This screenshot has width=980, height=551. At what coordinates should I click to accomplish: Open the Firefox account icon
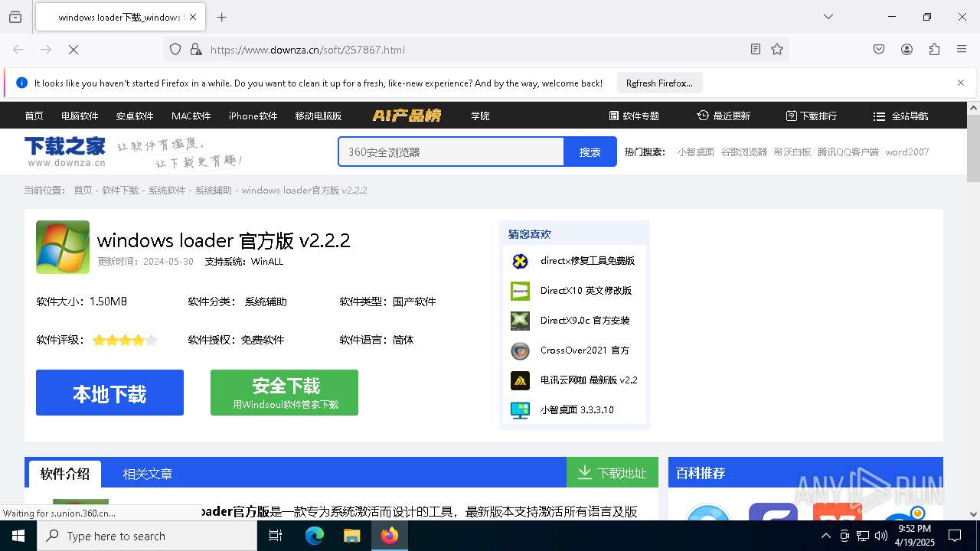tap(906, 49)
